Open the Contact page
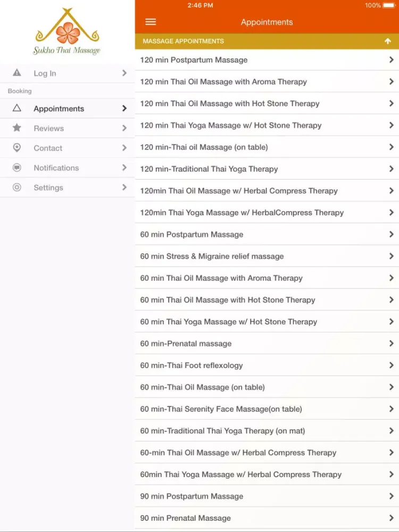Image resolution: width=399 pixels, height=532 pixels. tap(67, 148)
